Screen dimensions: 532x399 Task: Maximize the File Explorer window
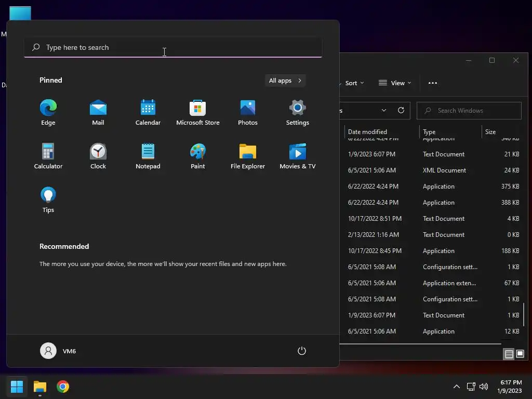[x=492, y=60]
